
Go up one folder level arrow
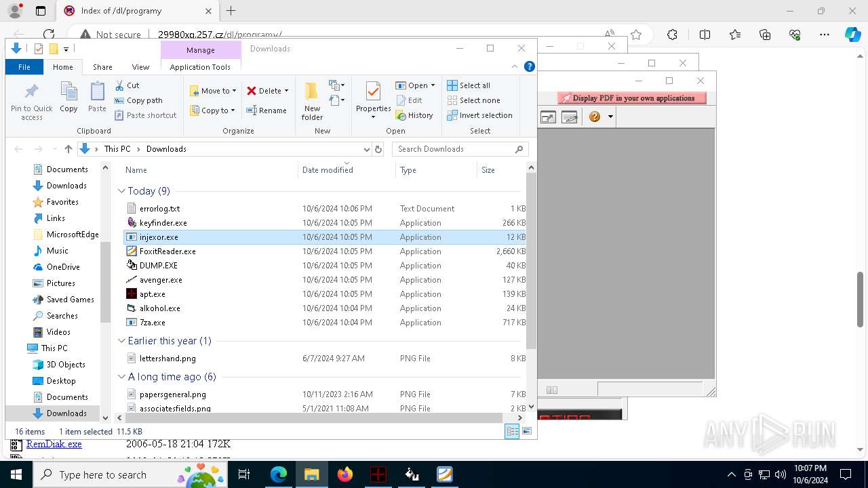[68, 149]
